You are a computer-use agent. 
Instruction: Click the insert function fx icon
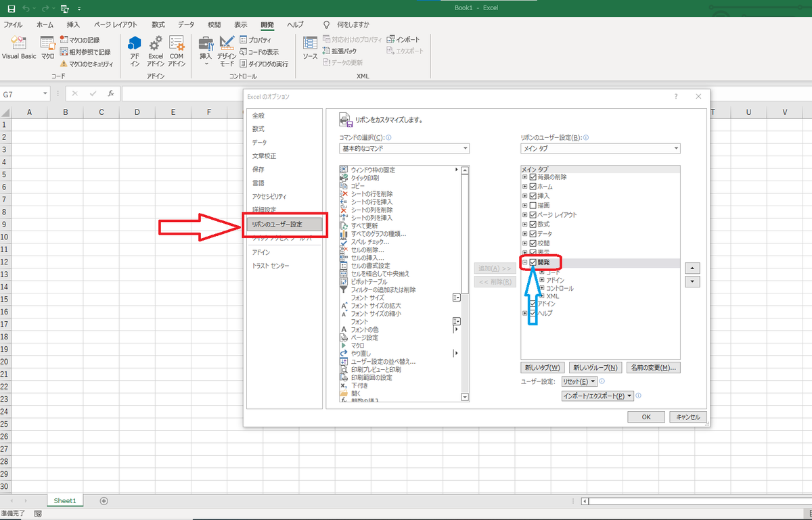tap(110, 94)
